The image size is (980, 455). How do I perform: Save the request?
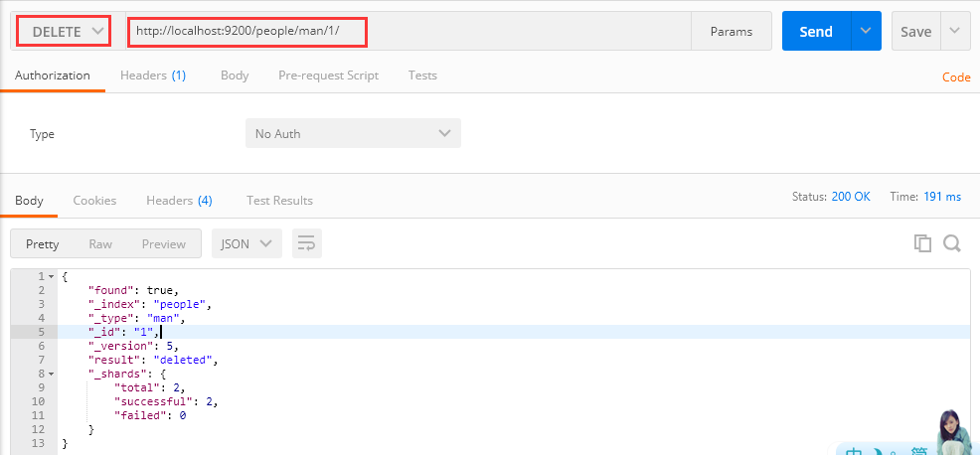pyautogui.click(x=915, y=31)
